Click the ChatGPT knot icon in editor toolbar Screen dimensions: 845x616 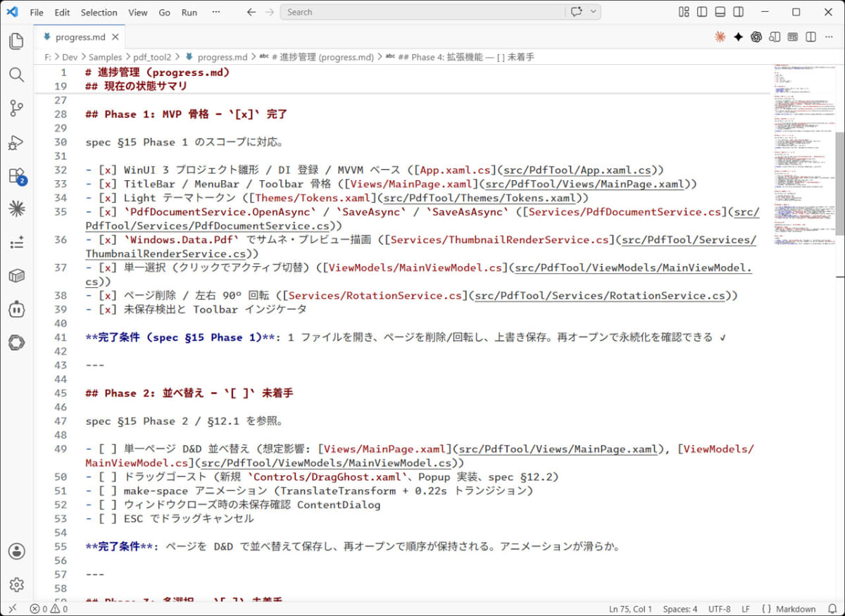tap(756, 37)
